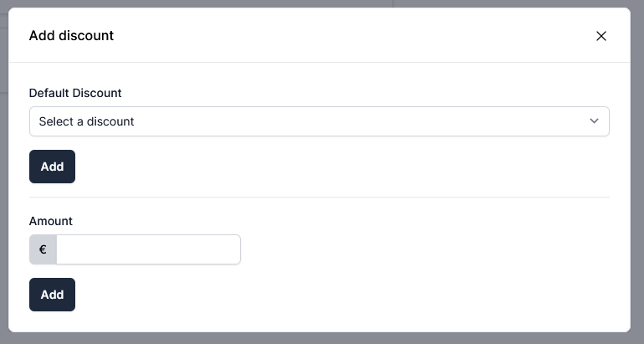The height and width of the screenshot is (344, 644).
Task: Click the 'Default Discount' field label
Action: click(x=75, y=93)
